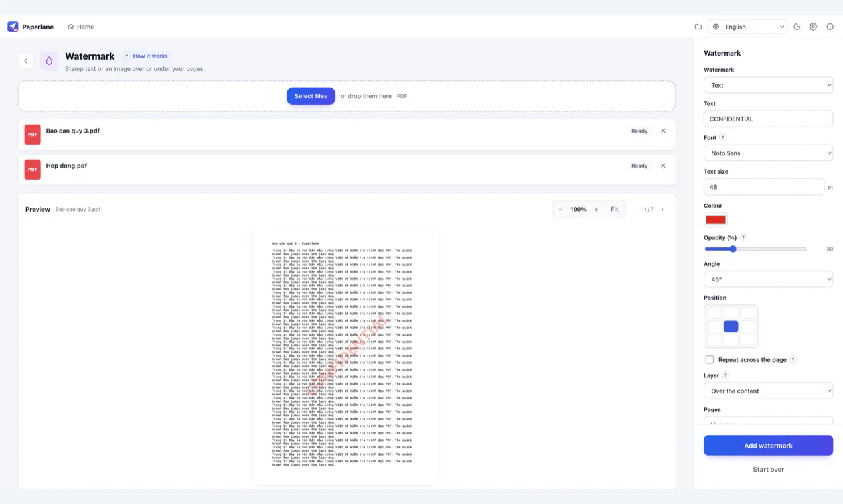Select the middle-right position cell

[748, 326]
